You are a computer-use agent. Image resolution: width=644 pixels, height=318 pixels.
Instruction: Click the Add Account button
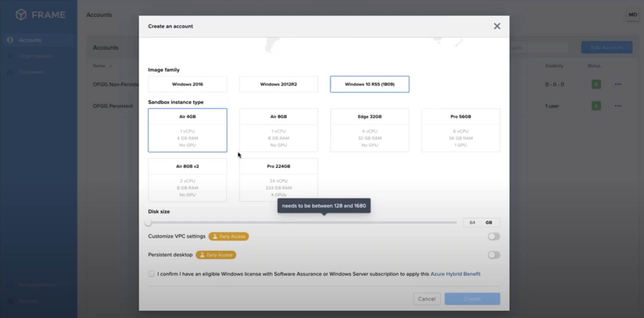tap(606, 47)
